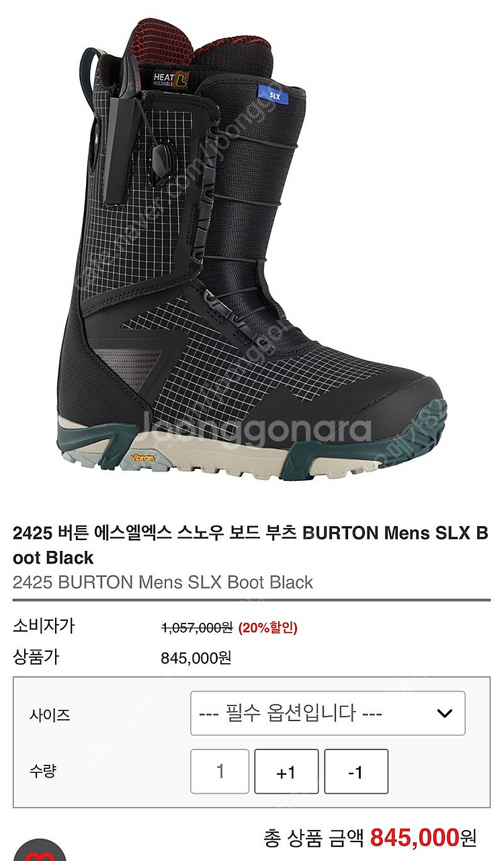Select the gray English subtitle 2425 BURTON

[163, 582]
